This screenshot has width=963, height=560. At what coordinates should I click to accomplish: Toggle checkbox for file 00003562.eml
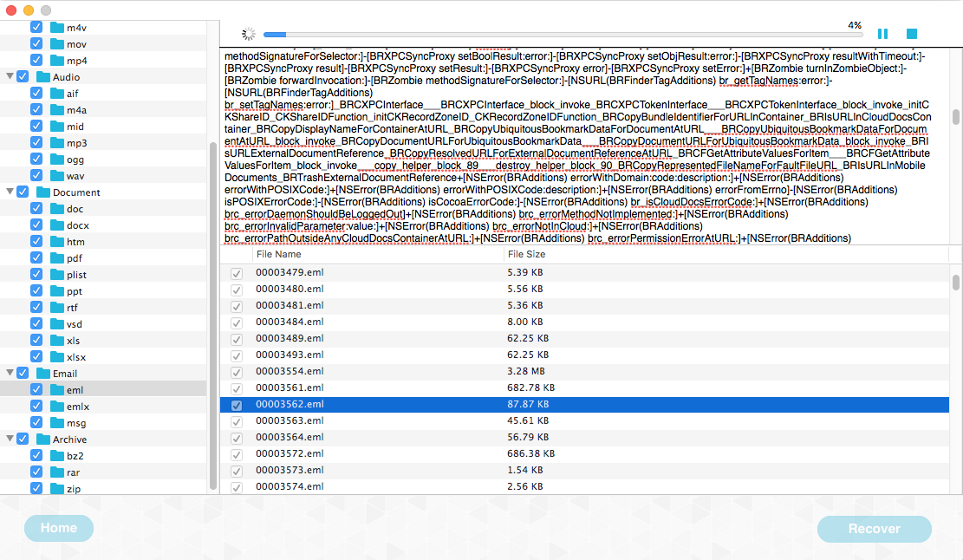[237, 406]
